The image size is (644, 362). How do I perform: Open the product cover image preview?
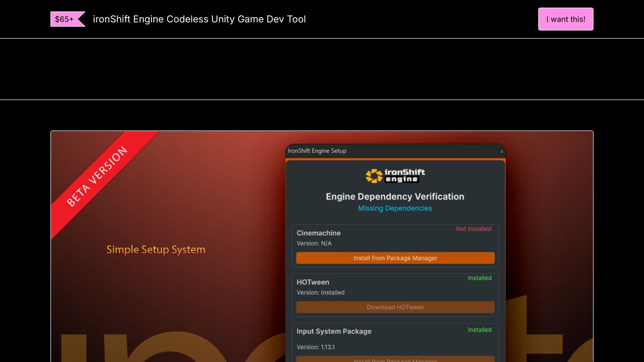coord(322,246)
